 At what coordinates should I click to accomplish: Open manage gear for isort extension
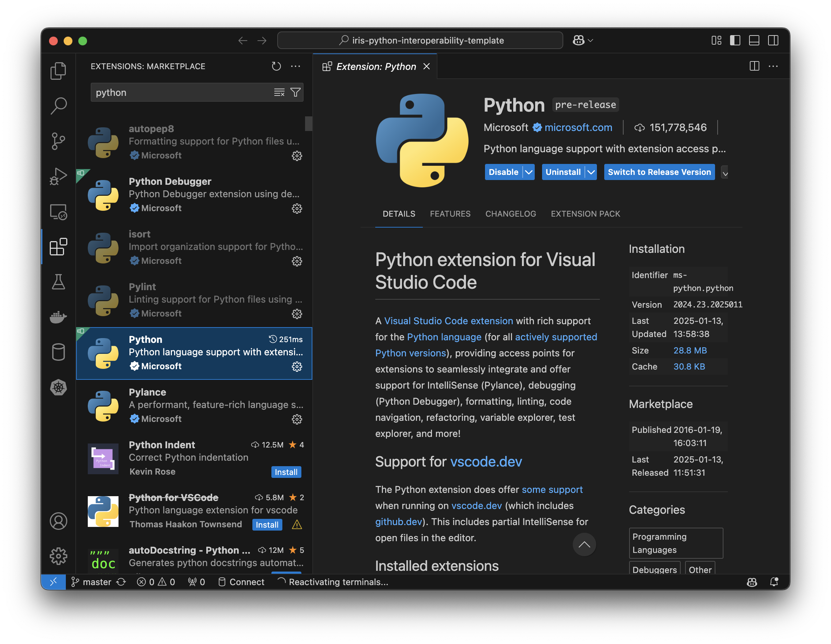[297, 261]
